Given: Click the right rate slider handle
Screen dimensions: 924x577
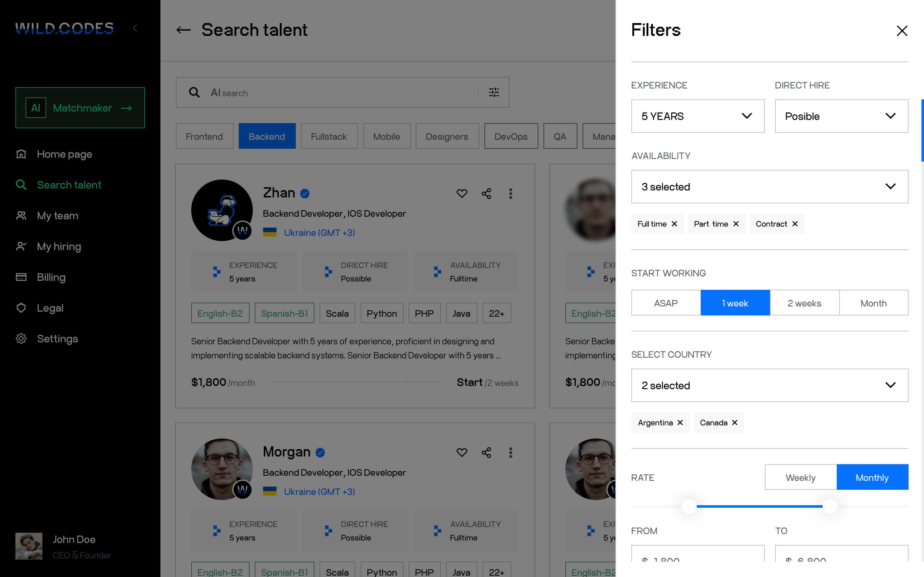Looking at the screenshot, I should pyautogui.click(x=830, y=506).
